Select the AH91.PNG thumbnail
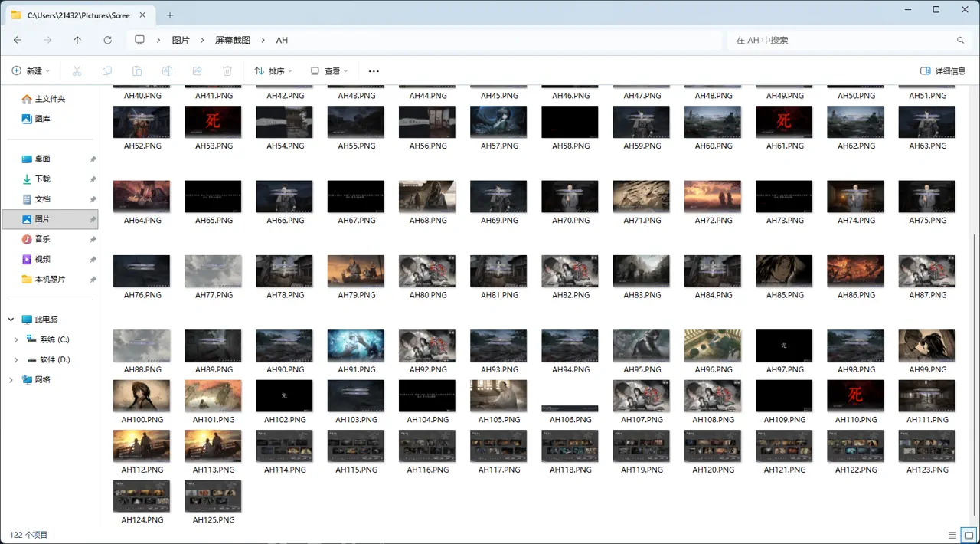The width and height of the screenshot is (980, 544). 356,346
